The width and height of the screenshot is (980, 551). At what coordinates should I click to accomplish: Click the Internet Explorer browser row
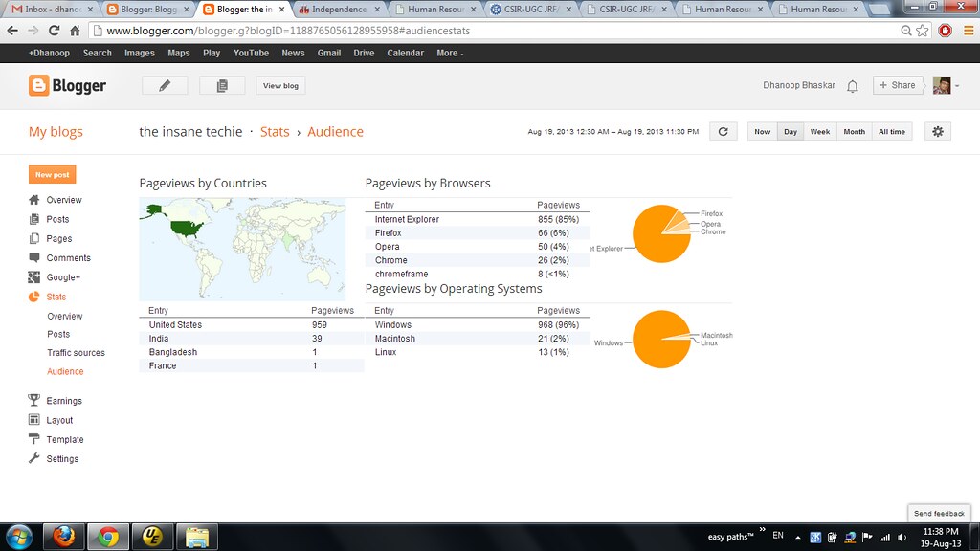tap(478, 219)
